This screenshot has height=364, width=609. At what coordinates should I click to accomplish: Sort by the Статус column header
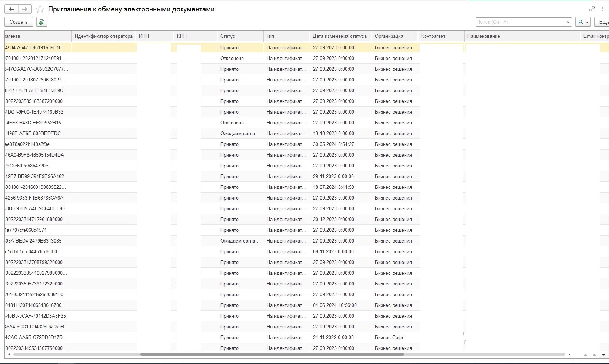[x=227, y=36]
